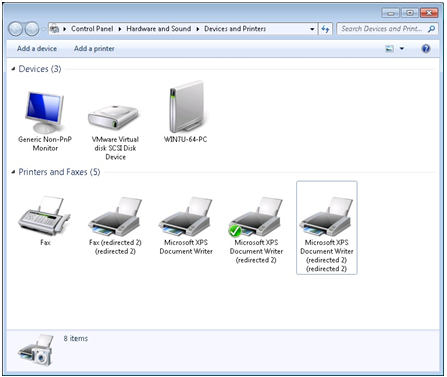Screen dimensions: 447x377
Task: Select the WIN7U-64-PC computer icon
Action: pos(187,107)
